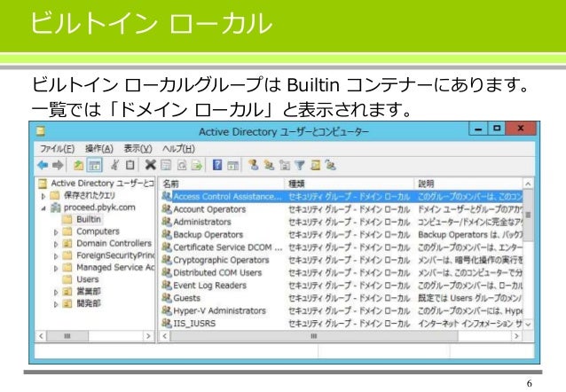
Task: Open the ファイル(F) menu
Action: click(58, 148)
